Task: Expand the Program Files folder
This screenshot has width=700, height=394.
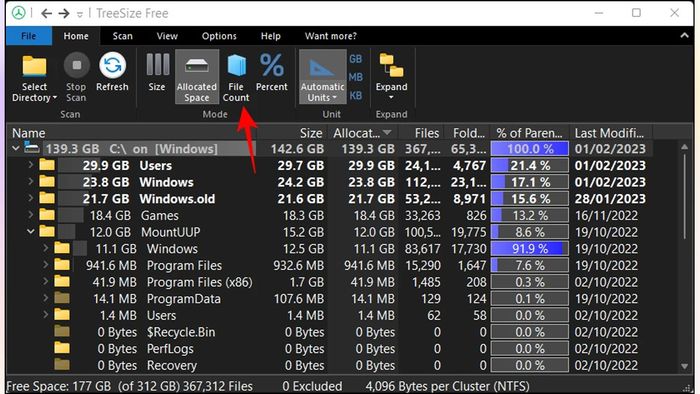Action: [46, 265]
